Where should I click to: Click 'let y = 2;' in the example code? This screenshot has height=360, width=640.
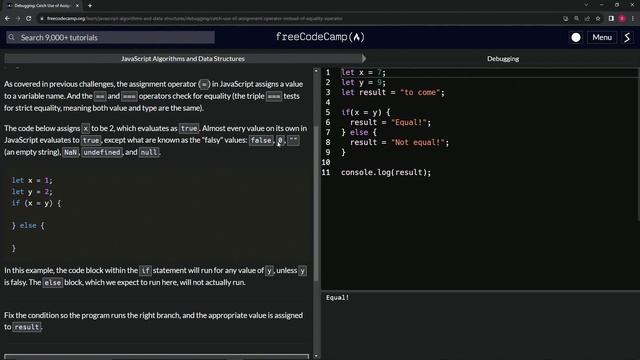point(32,192)
